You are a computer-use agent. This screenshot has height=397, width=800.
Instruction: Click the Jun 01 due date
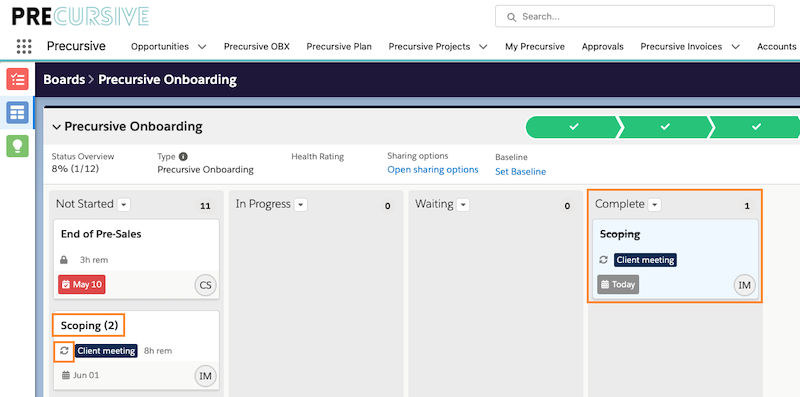pos(81,375)
